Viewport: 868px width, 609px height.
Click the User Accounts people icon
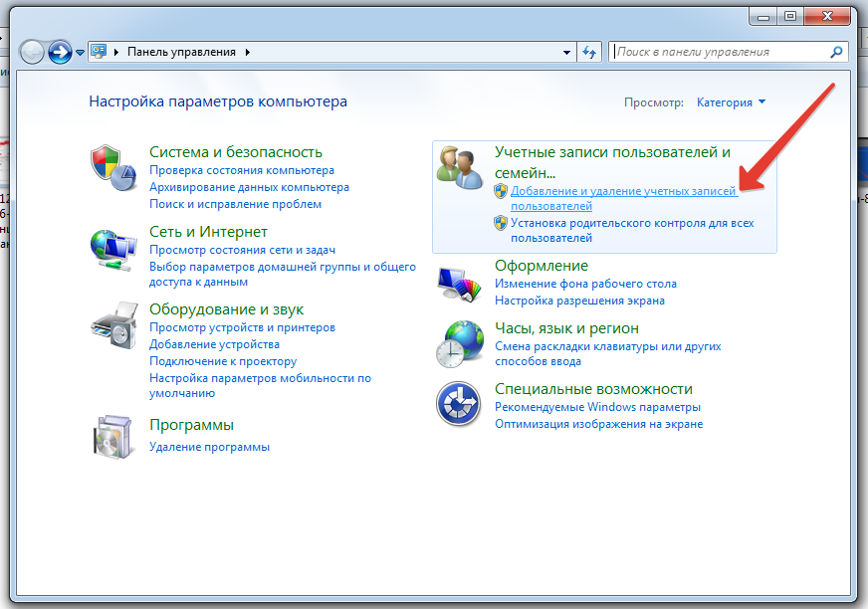[x=459, y=165]
